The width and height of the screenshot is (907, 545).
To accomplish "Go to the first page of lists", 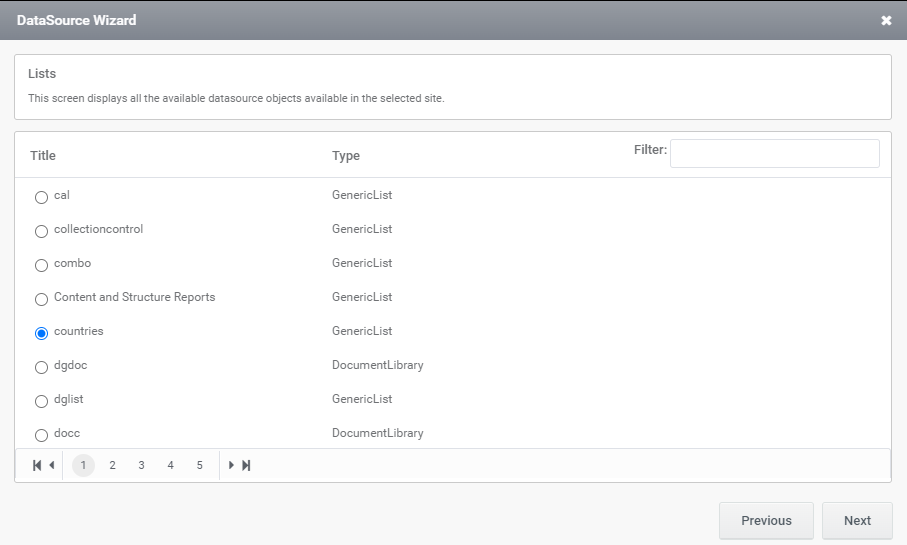I will tap(37, 465).
